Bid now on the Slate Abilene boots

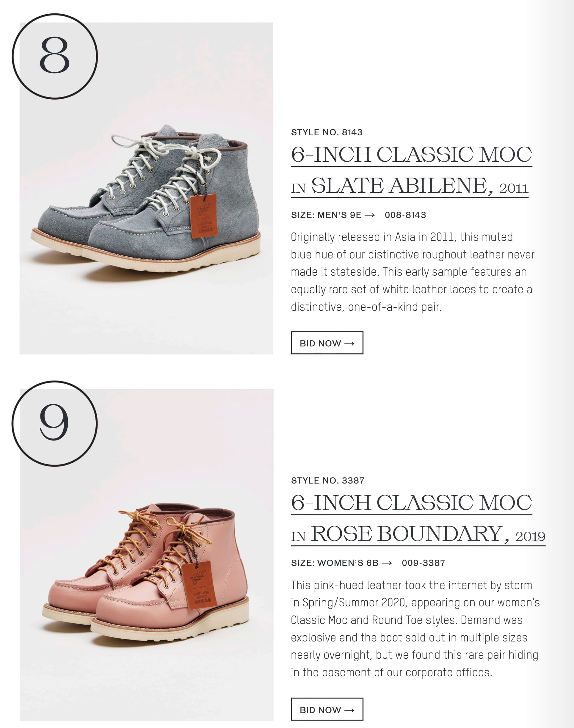click(327, 343)
